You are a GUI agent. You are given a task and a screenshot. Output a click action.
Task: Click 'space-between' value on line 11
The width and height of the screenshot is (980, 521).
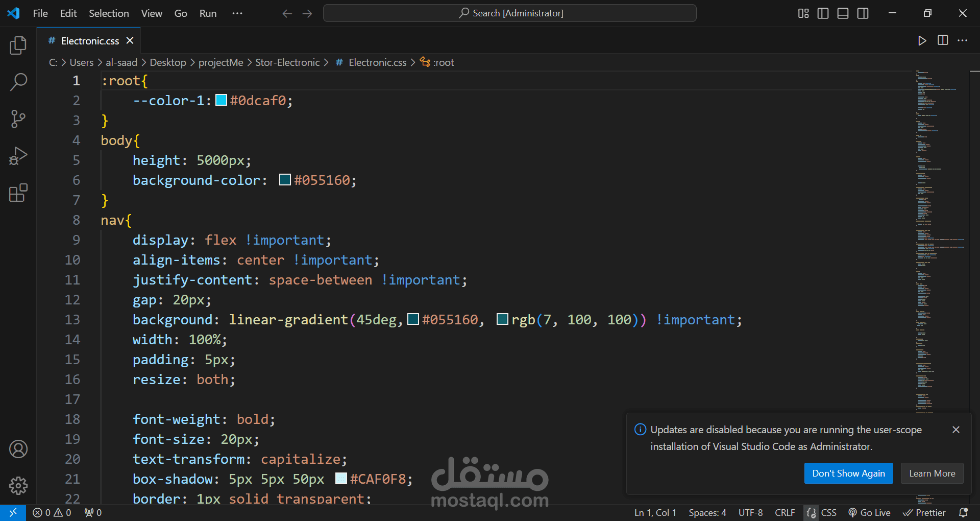point(321,280)
